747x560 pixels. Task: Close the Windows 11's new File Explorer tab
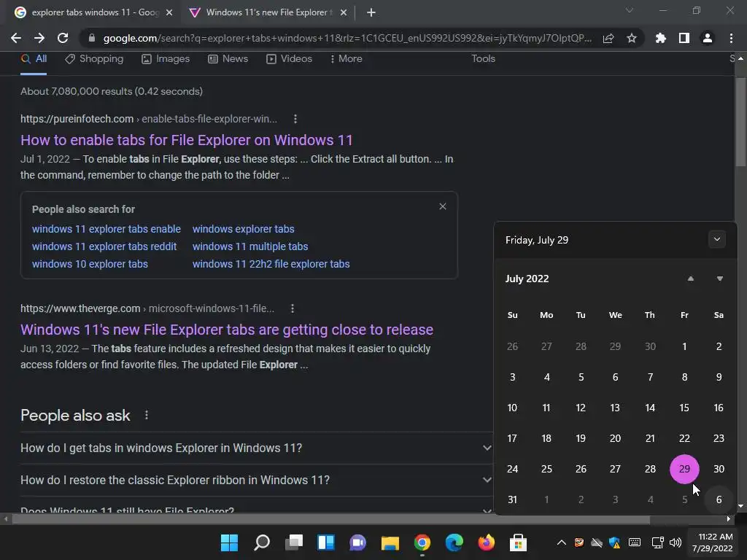[x=344, y=13]
